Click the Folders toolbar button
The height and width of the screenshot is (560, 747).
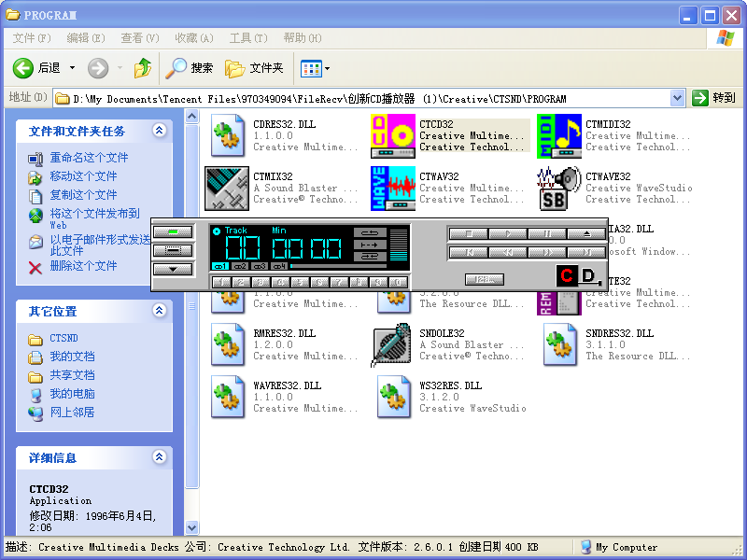point(254,68)
